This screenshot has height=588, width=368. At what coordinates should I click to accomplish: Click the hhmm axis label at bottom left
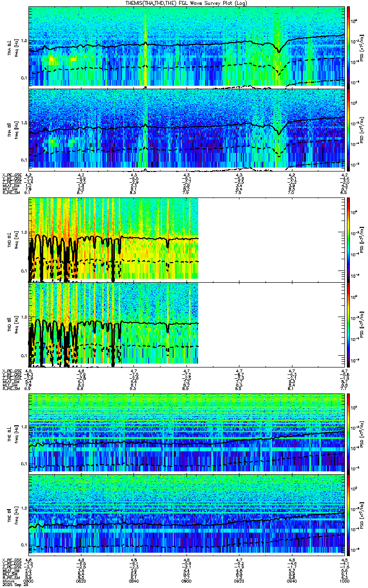point(7,581)
